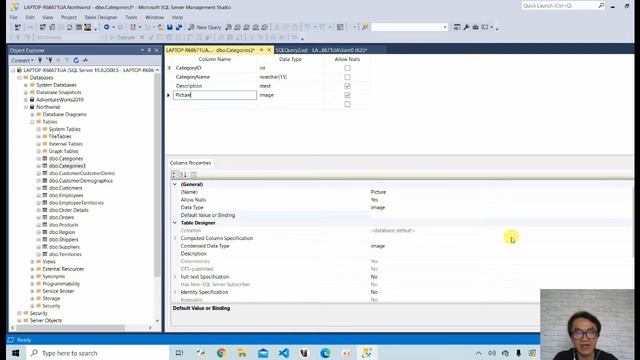
Task: Select the dbo.Products table in tree
Action: coord(64,225)
